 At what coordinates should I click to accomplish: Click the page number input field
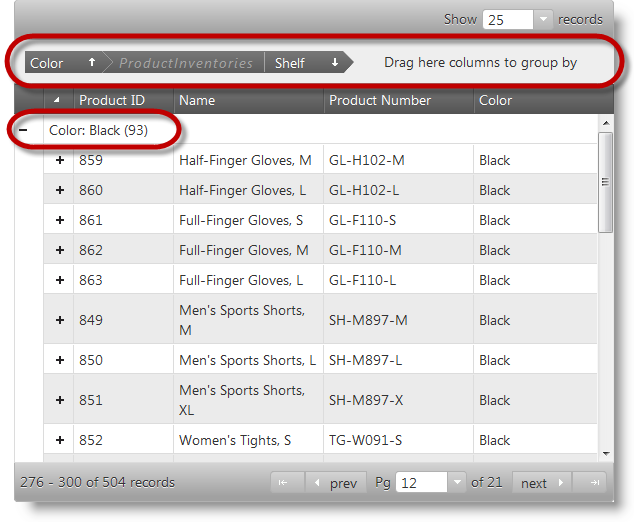[420, 483]
